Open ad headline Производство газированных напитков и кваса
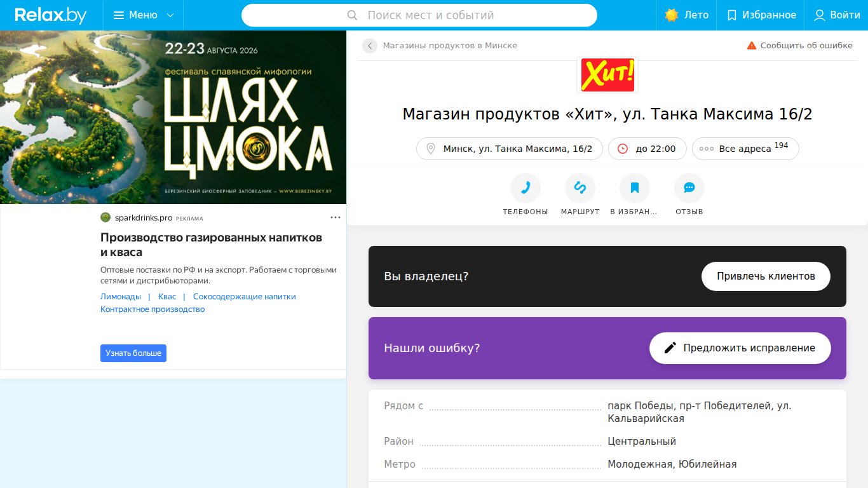The width and height of the screenshot is (868, 488). (211, 245)
